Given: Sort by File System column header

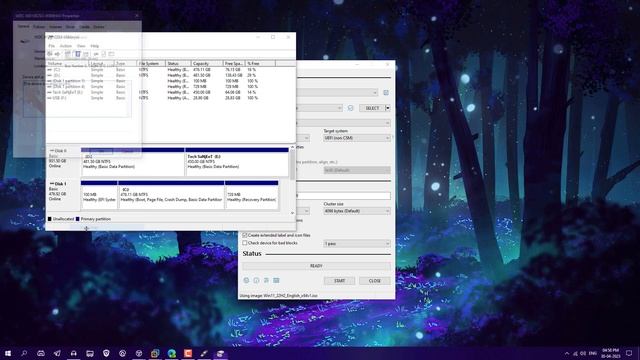Looking at the screenshot, I should 151,64.
